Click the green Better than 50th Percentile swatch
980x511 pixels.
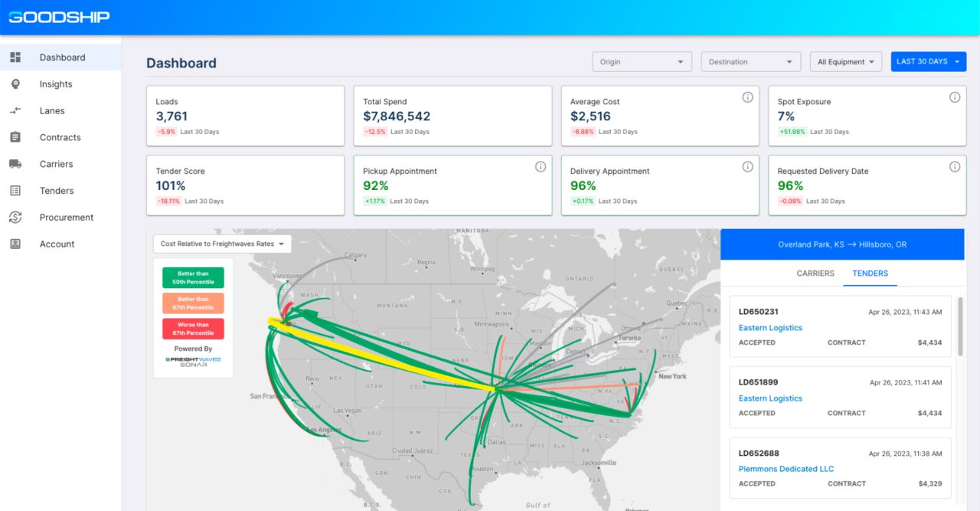pyautogui.click(x=193, y=278)
